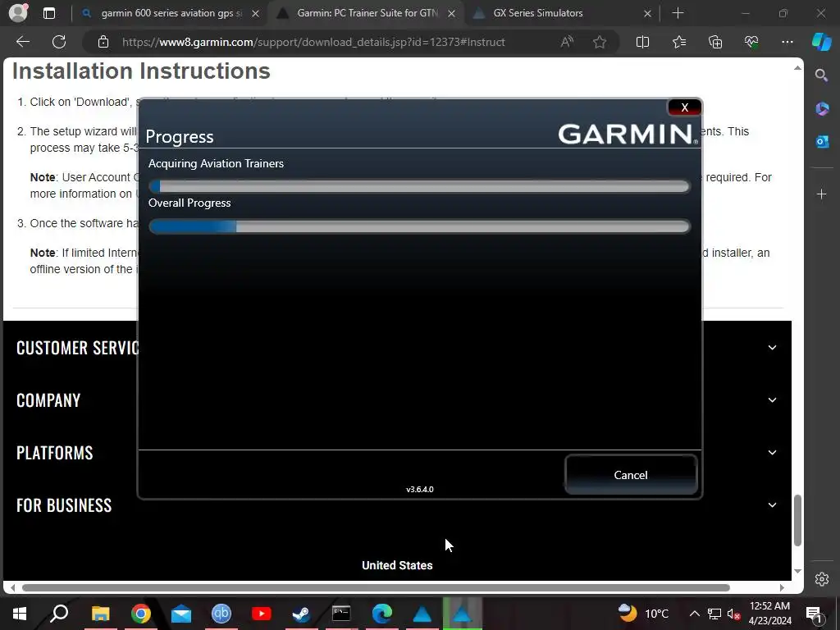840x630 pixels.
Task: Open split screen view
Action: coord(642,42)
